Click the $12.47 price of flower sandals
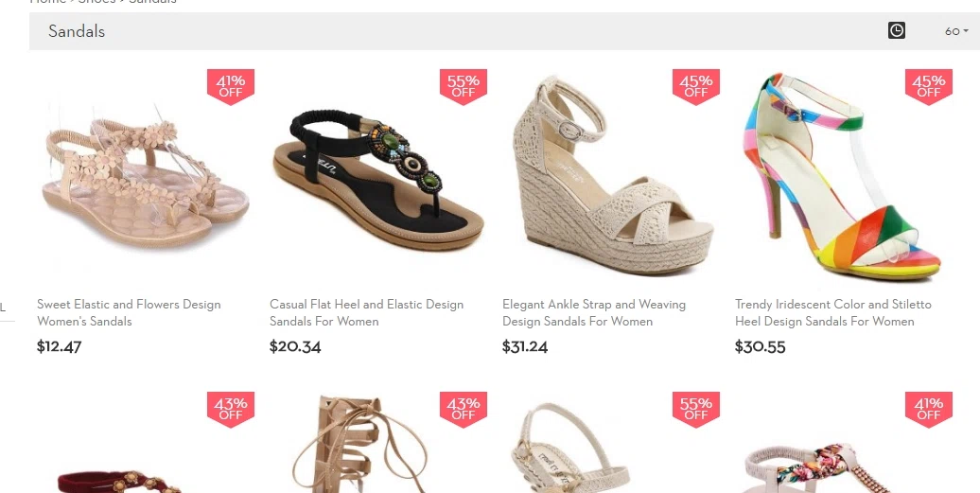The width and height of the screenshot is (980, 493). (x=60, y=346)
